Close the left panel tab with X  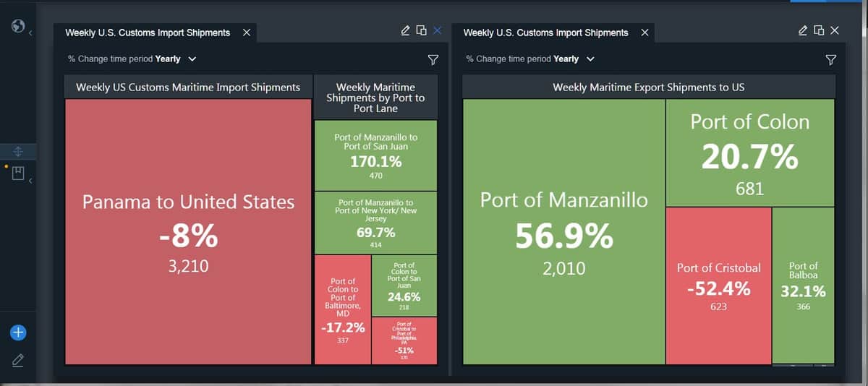[247, 33]
